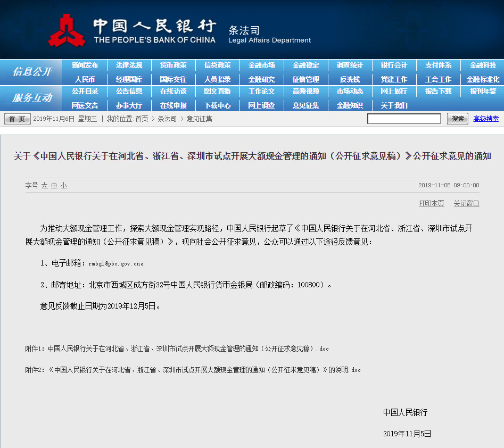Viewport: 504px width, 448px height.
Task: Select 报告下载 in navigation
Action: (x=439, y=92)
